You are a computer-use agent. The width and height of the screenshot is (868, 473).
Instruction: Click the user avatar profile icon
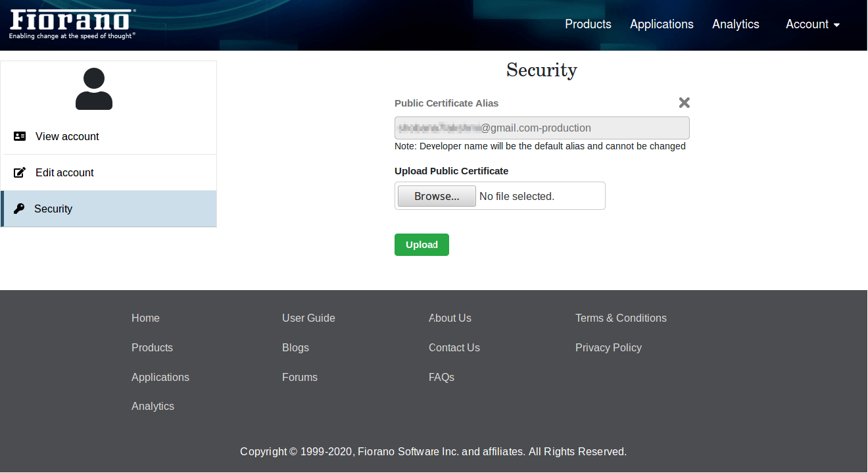click(x=94, y=89)
